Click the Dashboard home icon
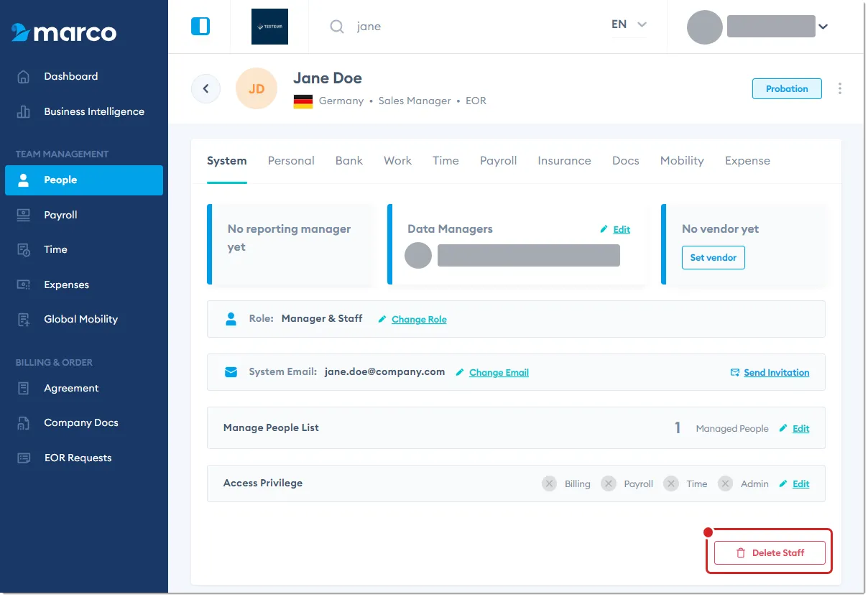The image size is (868, 597). point(24,76)
